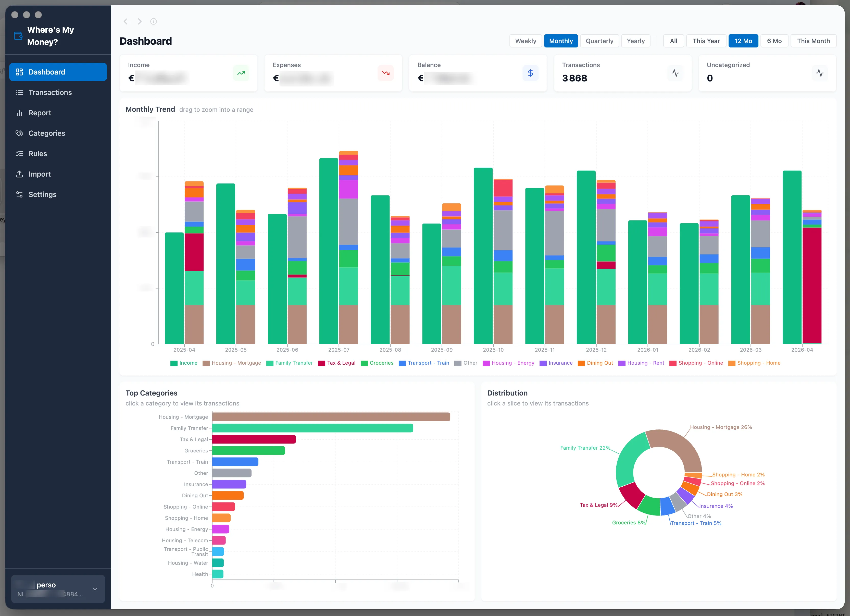Open the Transactions page
This screenshot has height=616, width=850.
coord(58,92)
